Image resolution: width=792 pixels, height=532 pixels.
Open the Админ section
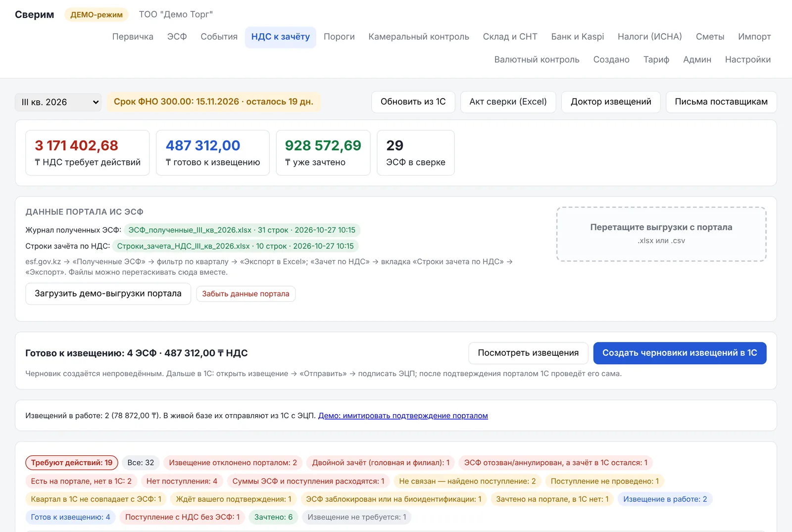coord(697,59)
